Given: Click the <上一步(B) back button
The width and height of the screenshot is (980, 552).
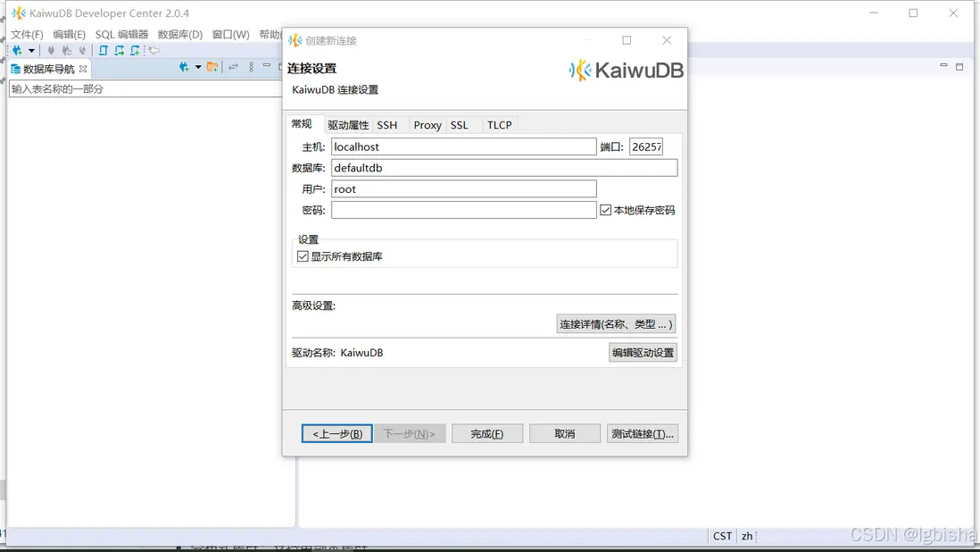Looking at the screenshot, I should coord(336,434).
